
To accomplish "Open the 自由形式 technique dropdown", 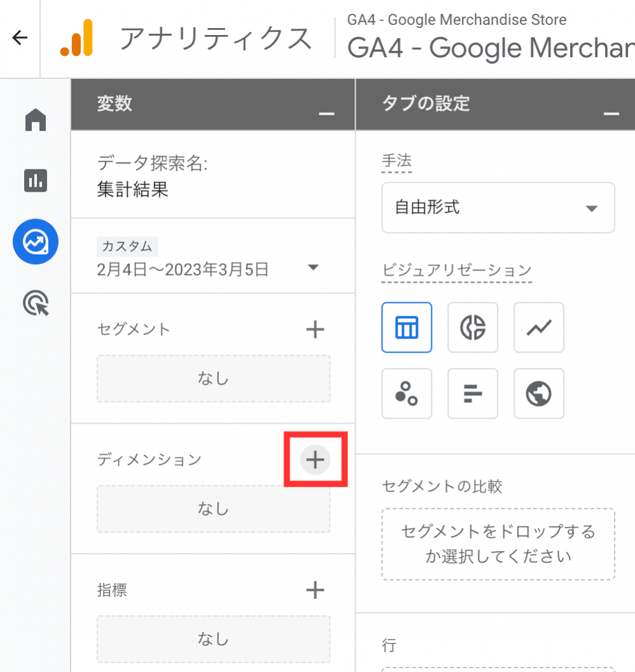I will tap(498, 208).
